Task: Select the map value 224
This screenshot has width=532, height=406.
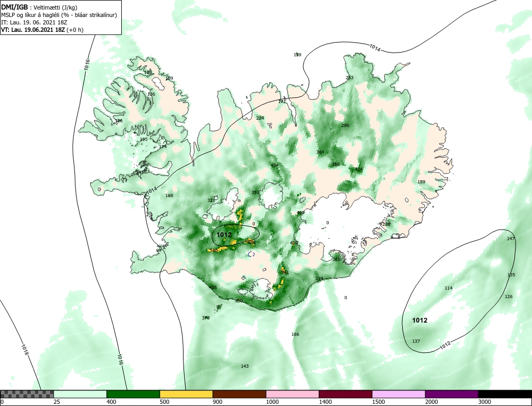Action: pyautogui.click(x=260, y=118)
